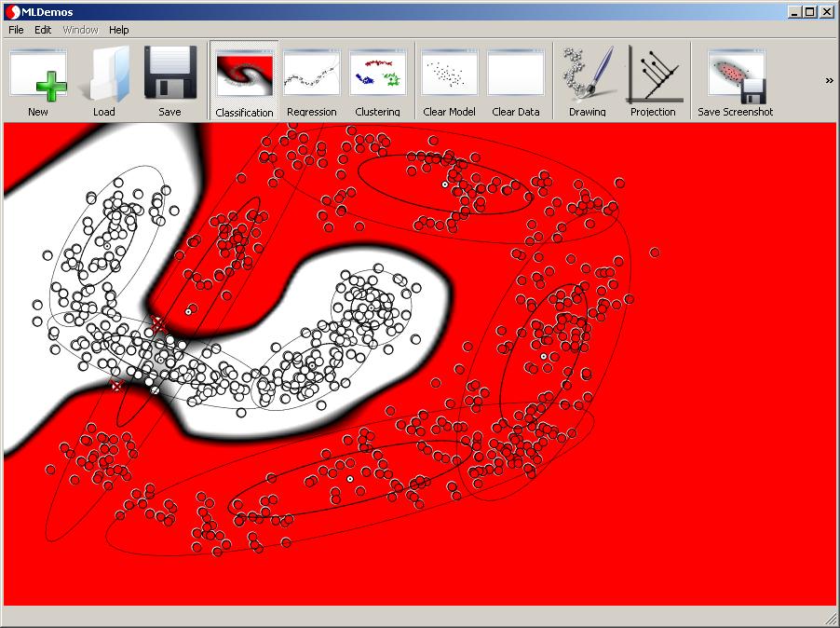Click the Save Screenshot icon

pos(736,75)
